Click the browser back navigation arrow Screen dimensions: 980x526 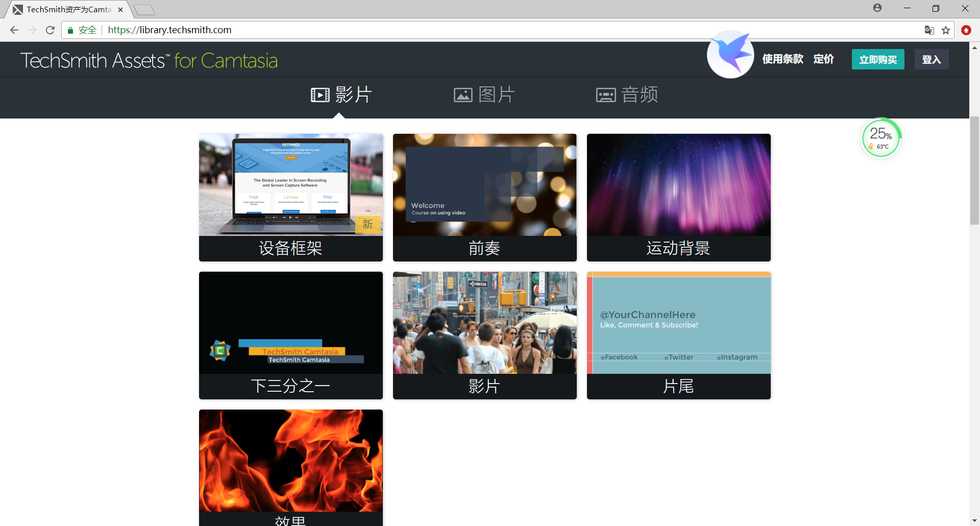tap(14, 30)
